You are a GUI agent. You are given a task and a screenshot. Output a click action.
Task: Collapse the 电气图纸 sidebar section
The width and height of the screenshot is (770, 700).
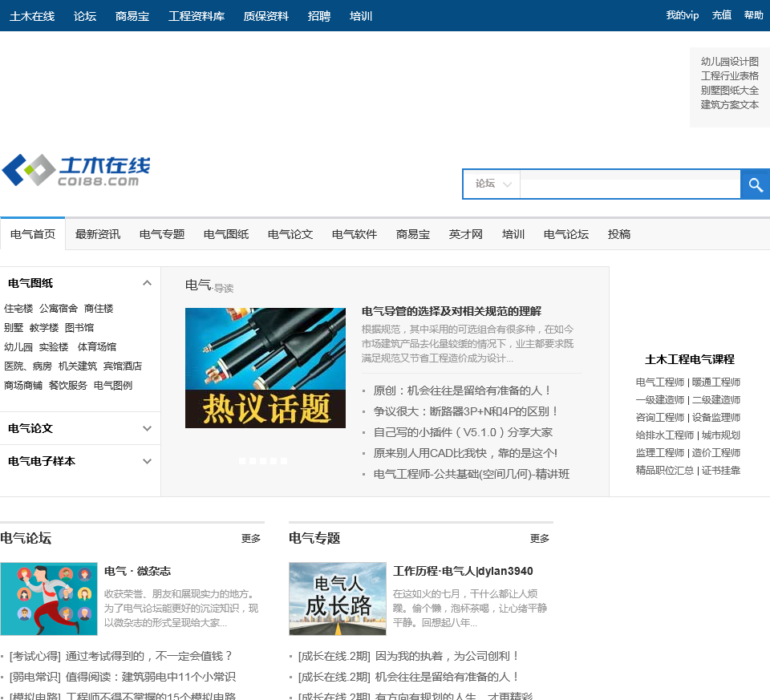[147, 283]
